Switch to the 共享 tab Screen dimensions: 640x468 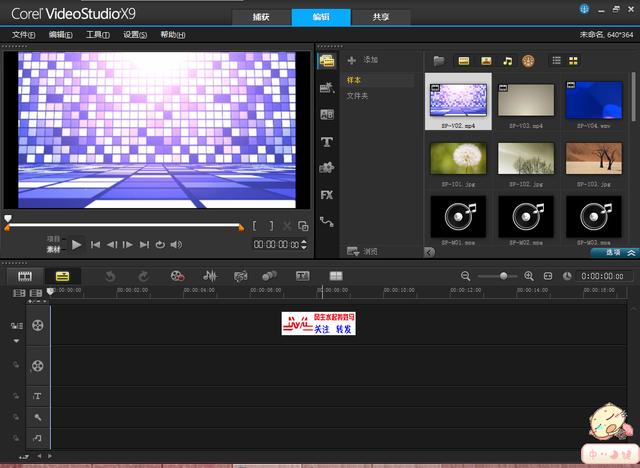[x=381, y=18]
